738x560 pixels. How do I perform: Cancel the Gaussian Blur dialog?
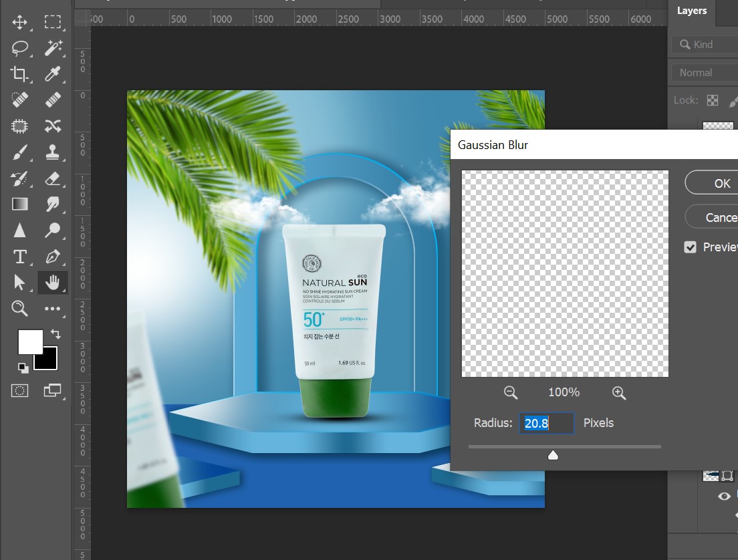pyautogui.click(x=711, y=217)
